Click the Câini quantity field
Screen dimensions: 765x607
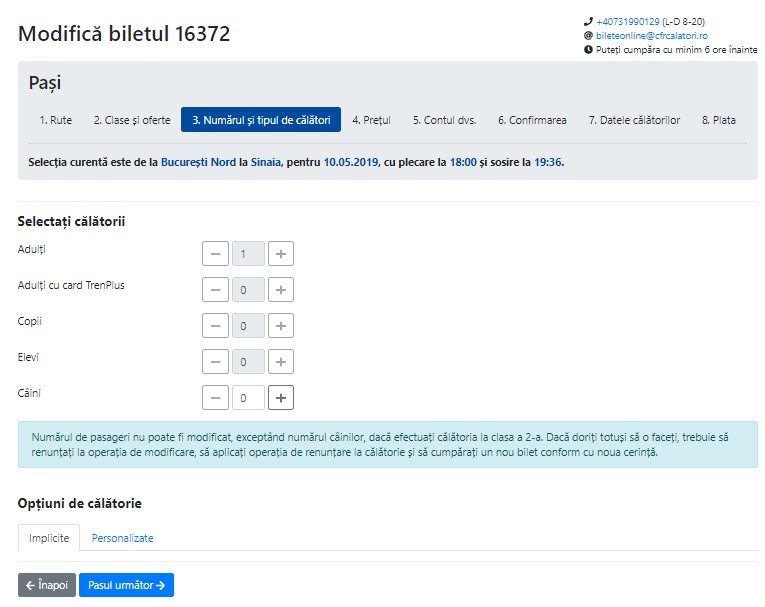248,398
